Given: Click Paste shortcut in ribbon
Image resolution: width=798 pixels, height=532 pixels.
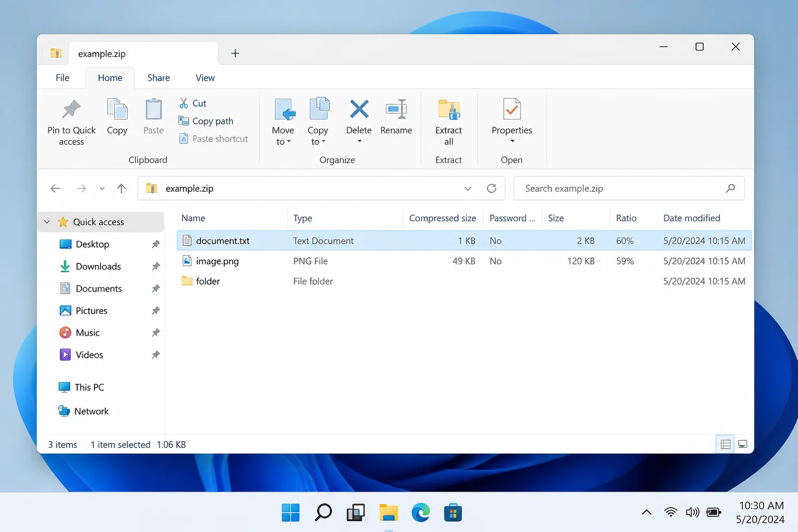Looking at the screenshot, I should point(214,139).
